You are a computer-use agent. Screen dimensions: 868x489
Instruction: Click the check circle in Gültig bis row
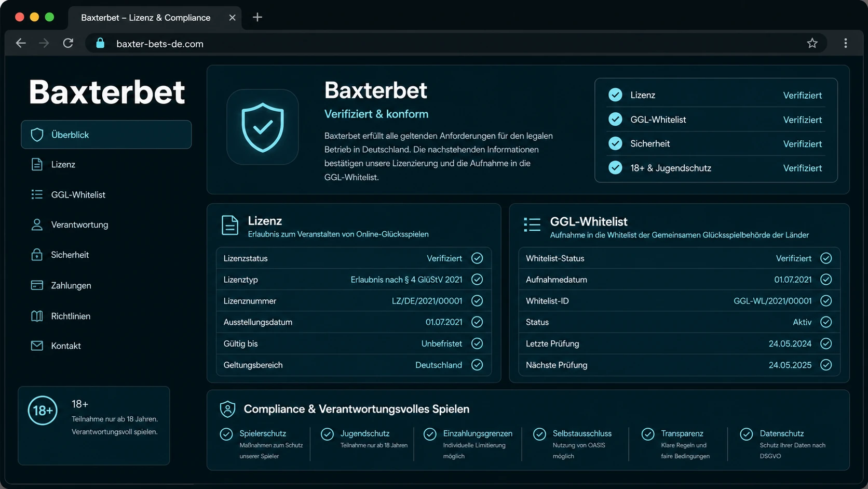pos(477,343)
